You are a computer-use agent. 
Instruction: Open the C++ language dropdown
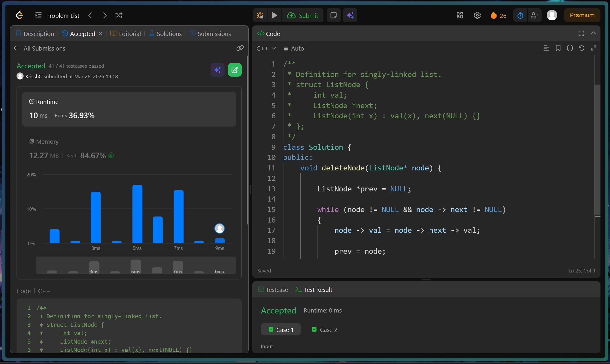click(266, 48)
